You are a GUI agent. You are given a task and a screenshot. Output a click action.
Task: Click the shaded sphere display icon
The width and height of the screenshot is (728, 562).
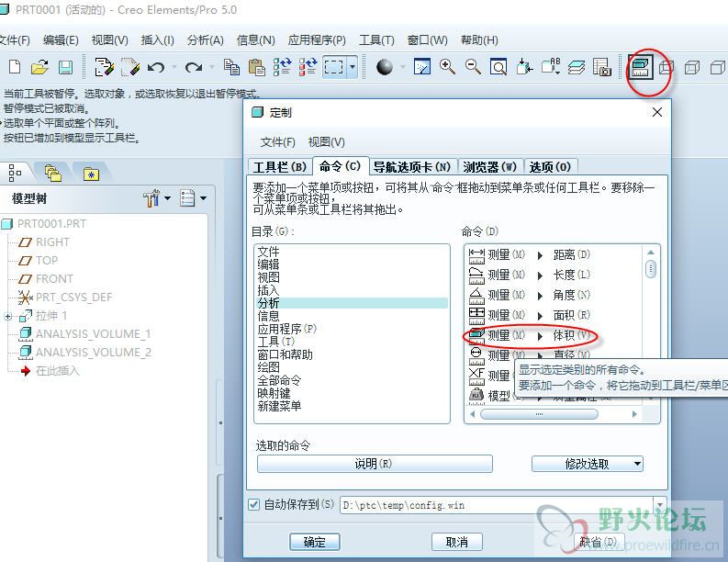click(385, 67)
